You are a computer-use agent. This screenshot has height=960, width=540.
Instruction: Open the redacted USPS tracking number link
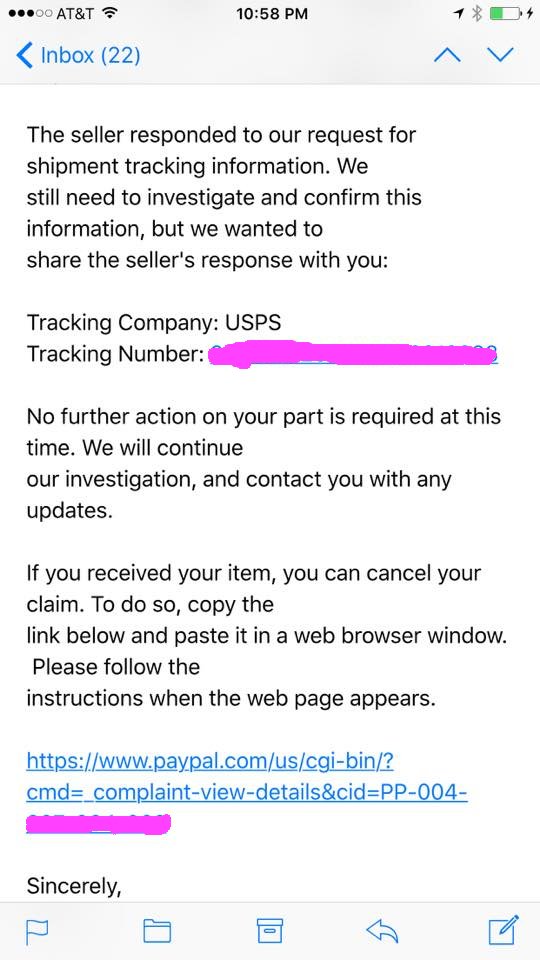tap(353, 354)
